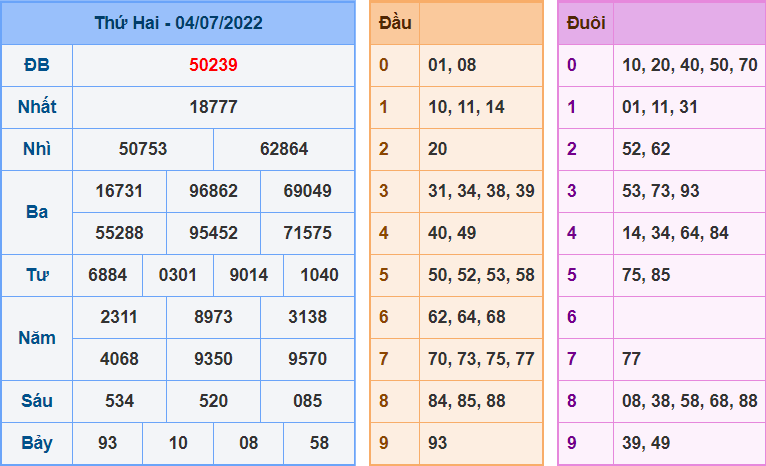Screen dimensions: 766x466
Task: Select the Tư prize number 9014
Action: coord(249,275)
